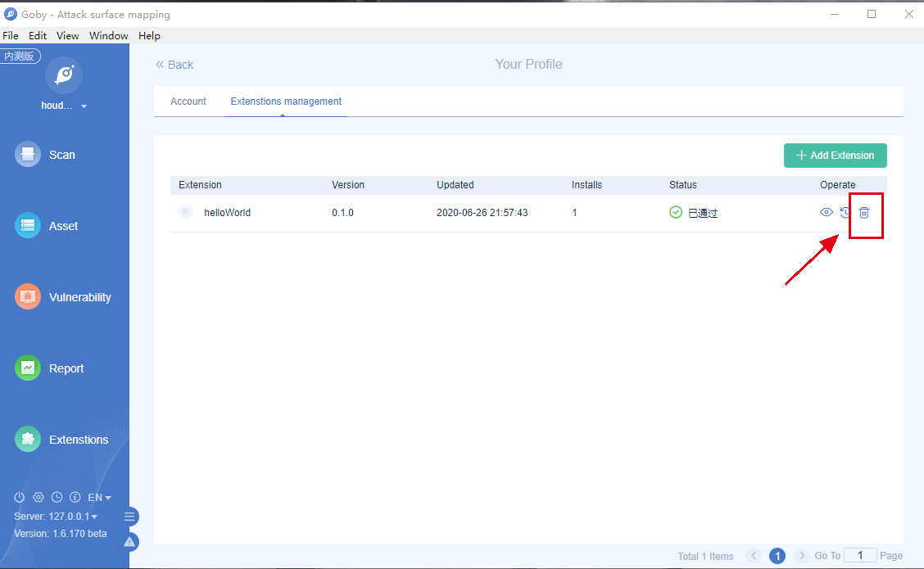Delete helloWorld extension with trash icon

[864, 213]
